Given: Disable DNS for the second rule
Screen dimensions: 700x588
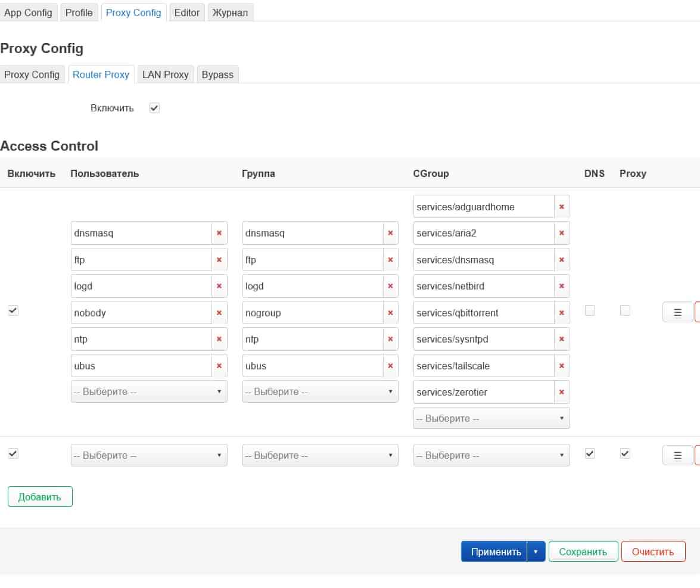Looking at the screenshot, I should (x=589, y=453).
